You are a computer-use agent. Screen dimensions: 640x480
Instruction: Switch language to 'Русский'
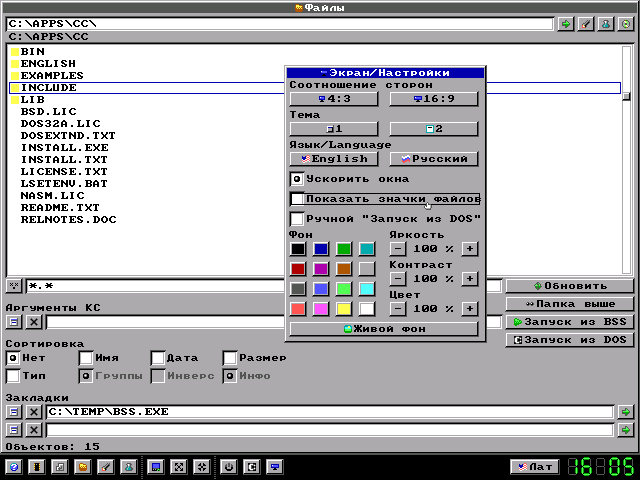433,158
